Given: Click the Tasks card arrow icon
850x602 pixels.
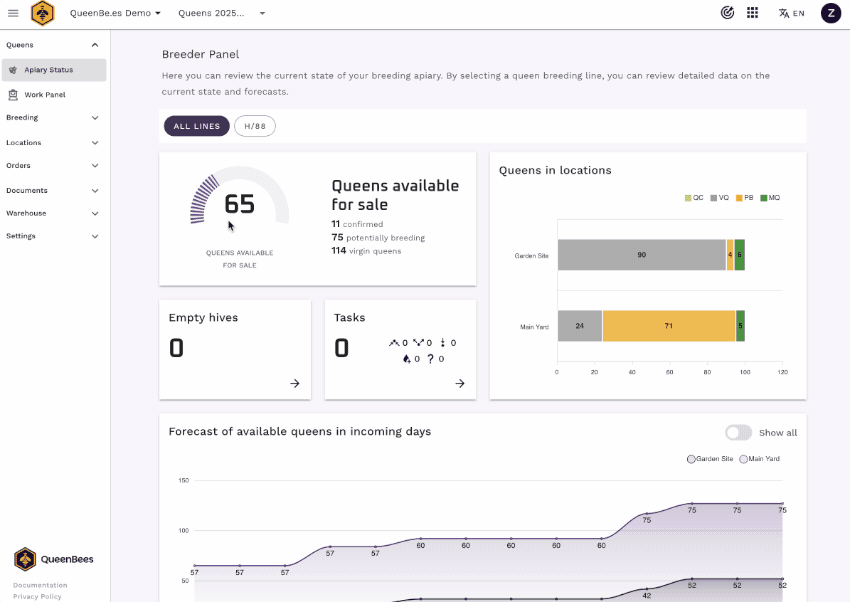Looking at the screenshot, I should pos(460,383).
